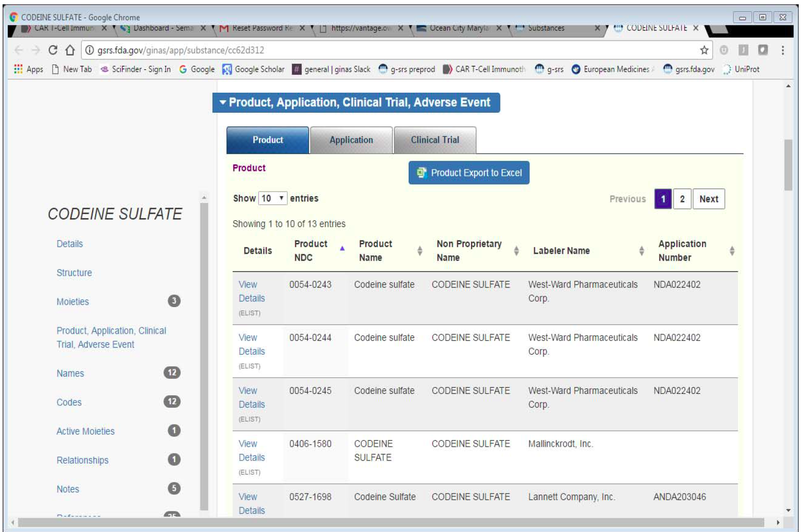Screen dimensions: 803x532
Task: Open the Chrome three-dot menu
Action: coord(782,50)
